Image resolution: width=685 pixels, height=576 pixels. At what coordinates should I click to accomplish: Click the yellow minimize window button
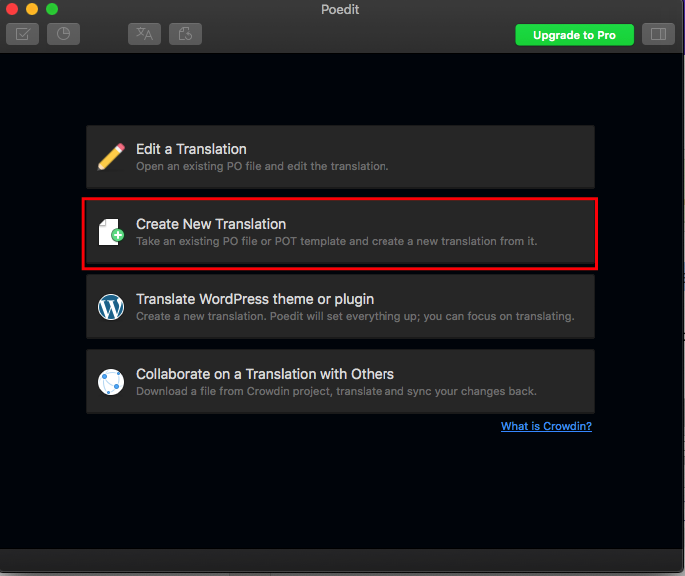click(32, 9)
